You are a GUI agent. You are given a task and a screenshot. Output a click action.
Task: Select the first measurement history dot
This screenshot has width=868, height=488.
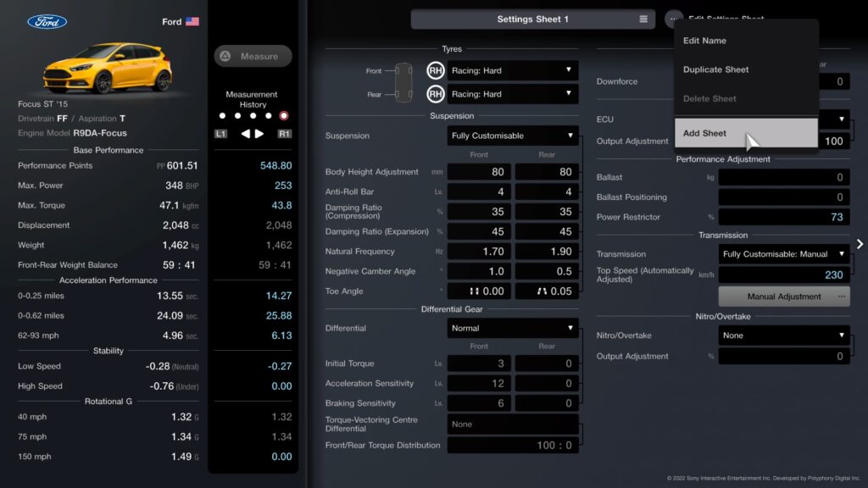click(222, 115)
